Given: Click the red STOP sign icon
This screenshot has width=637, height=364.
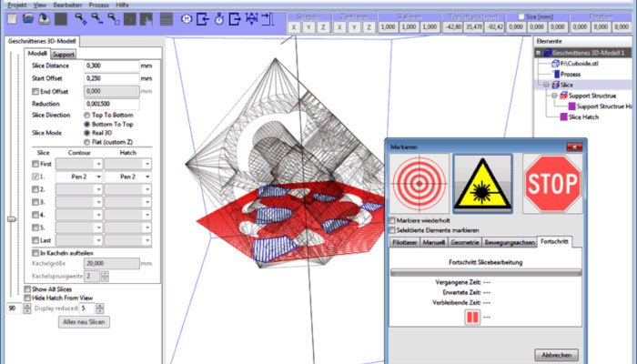Looking at the screenshot, I should [x=552, y=184].
